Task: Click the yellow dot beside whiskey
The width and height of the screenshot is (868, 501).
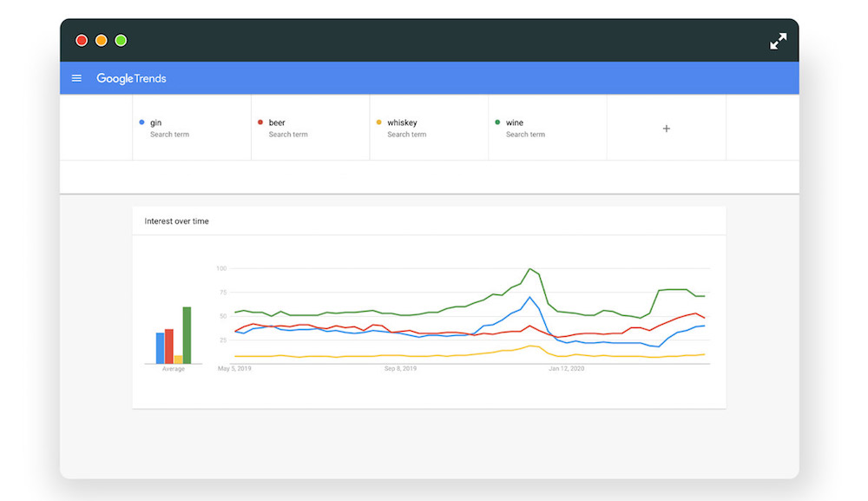Action: 379,123
